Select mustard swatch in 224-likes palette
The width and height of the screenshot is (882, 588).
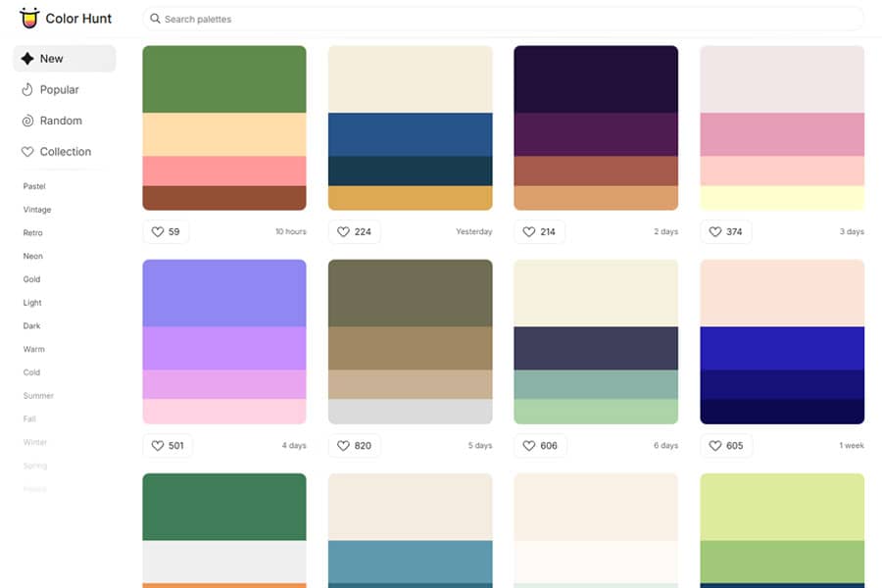(410, 198)
